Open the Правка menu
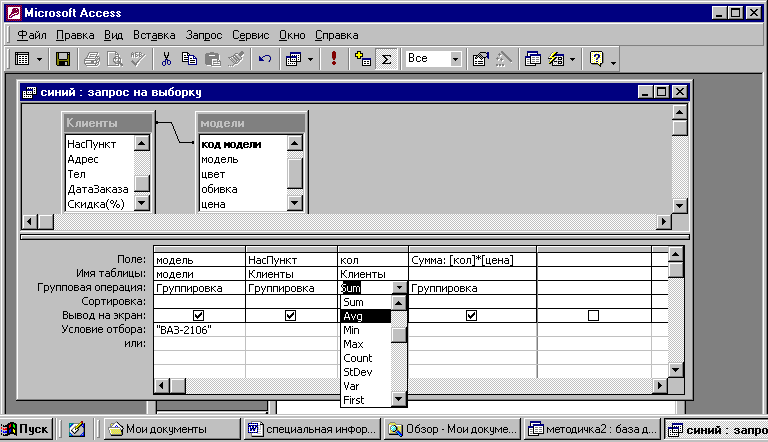Image resolution: width=768 pixels, height=442 pixels. click(x=75, y=35)
